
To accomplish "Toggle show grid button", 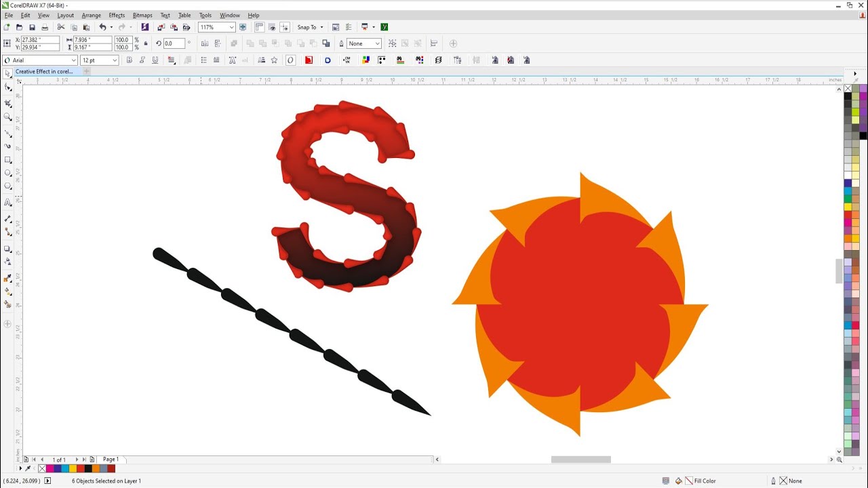I will (272, 27).
